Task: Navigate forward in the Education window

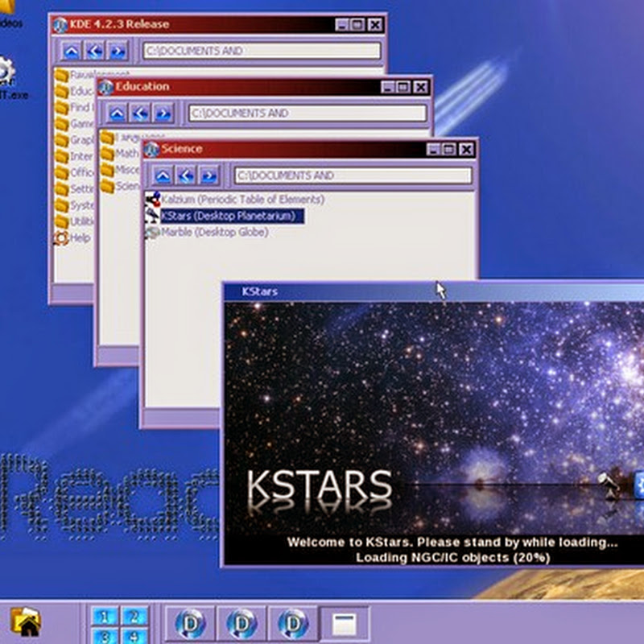Action: [163, 114]
